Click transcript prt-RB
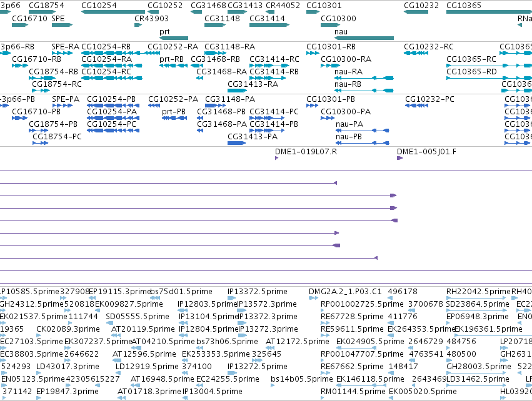 [x=171, y=59]
